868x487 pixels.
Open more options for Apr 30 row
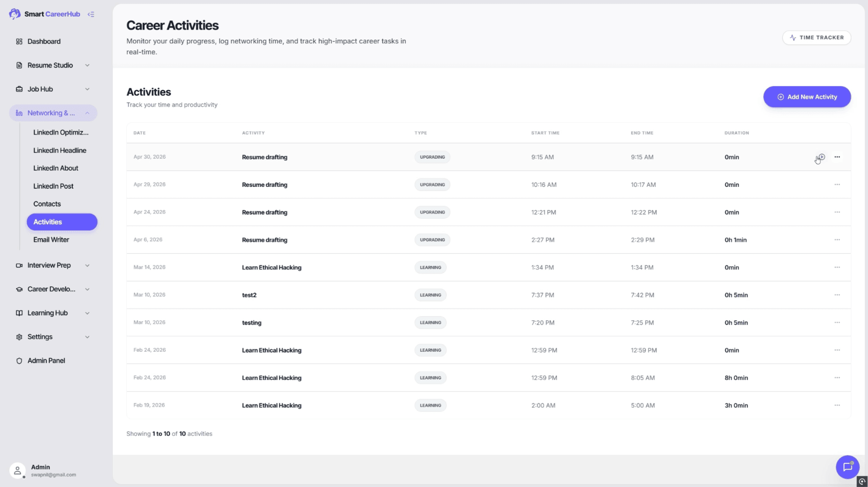[837, 157]
